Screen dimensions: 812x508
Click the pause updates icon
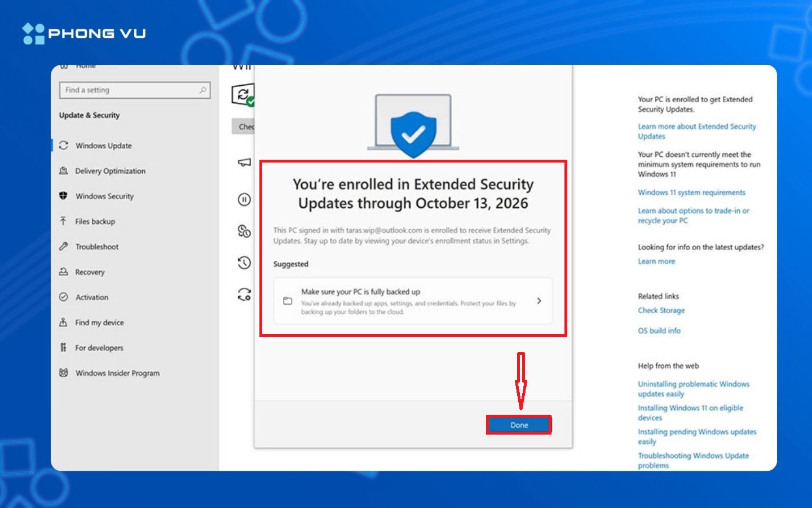tap(244, 199)
